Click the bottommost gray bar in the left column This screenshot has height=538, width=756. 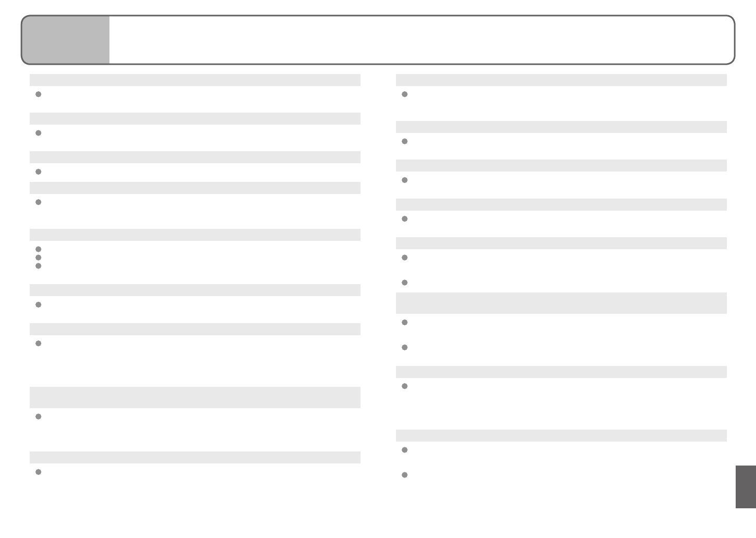tap(195, 457)
